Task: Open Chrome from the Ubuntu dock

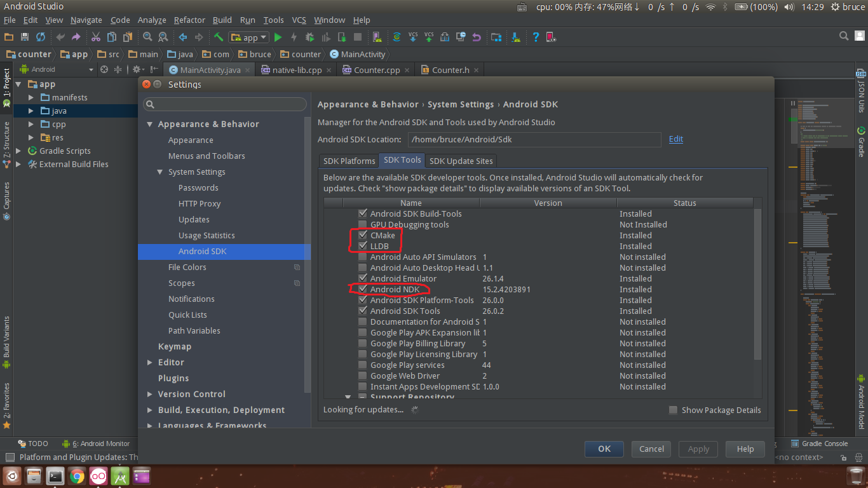Action: click(77, 476)
